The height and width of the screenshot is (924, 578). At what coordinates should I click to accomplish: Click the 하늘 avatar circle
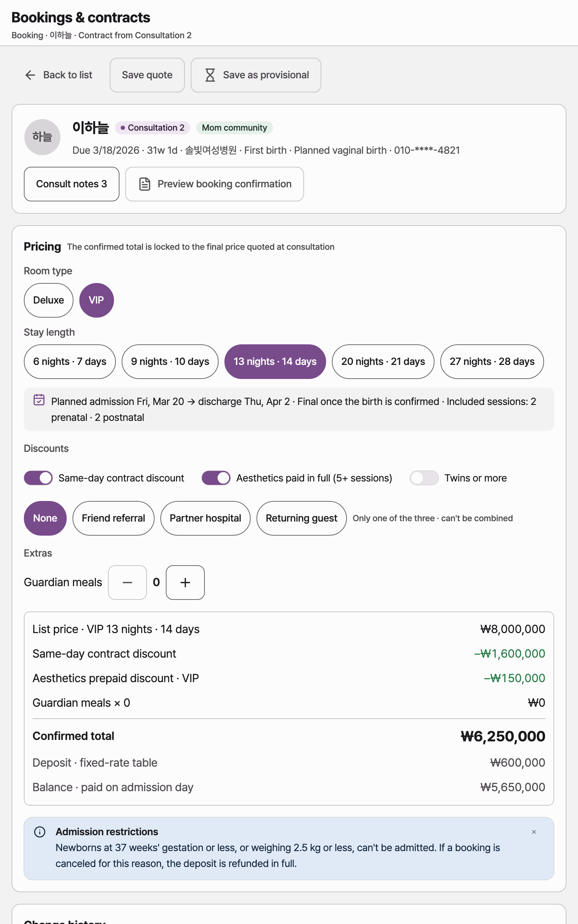pos(42,137)
